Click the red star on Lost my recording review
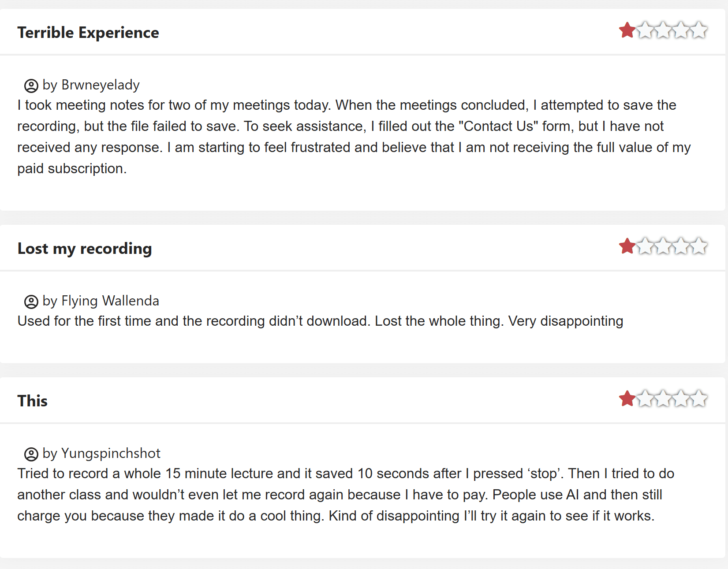 pos(627,246)
